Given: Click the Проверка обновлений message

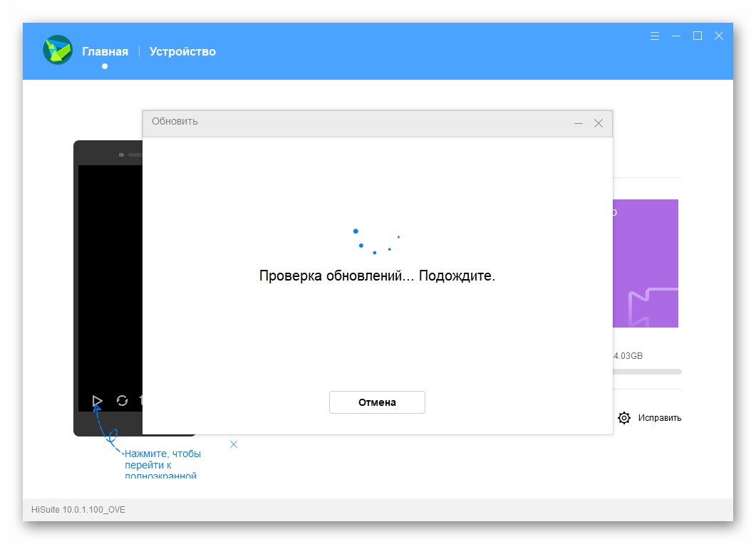Looking at the screenshot, I should (377, 276).
